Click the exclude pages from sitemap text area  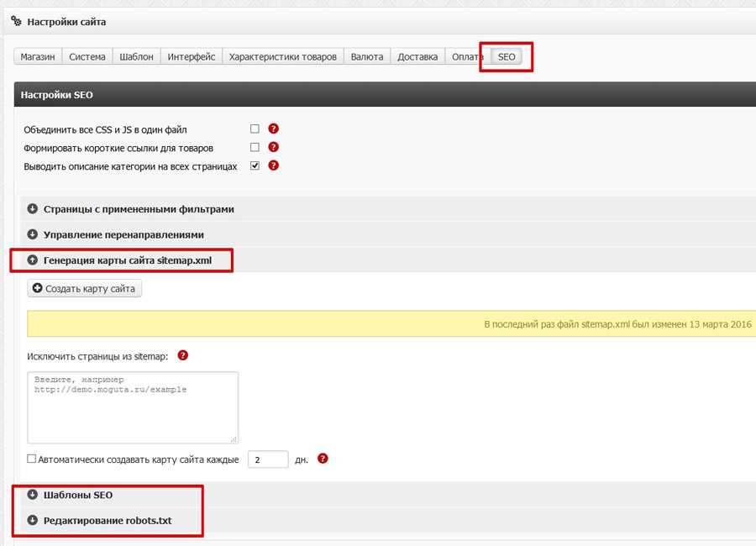pos(133,407)
